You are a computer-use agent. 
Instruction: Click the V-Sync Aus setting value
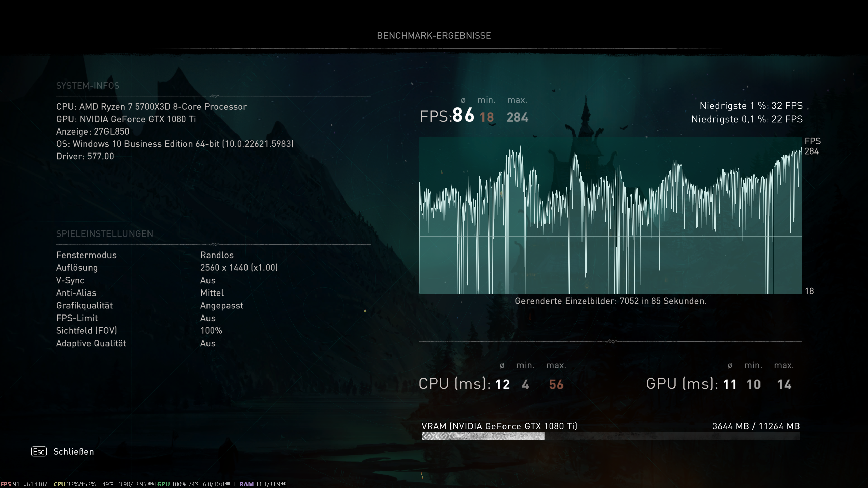[208, 280]
